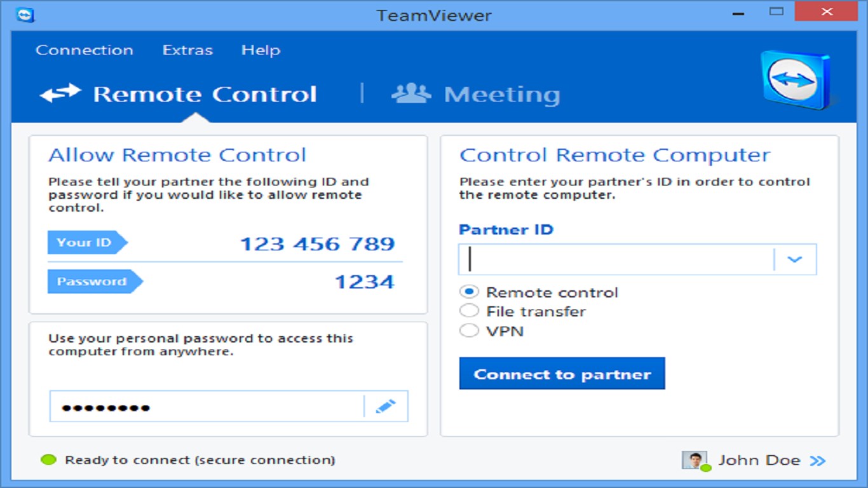Open the password edit pencil icon
This screenshot has height=488, width=868.
click(387, 407)
